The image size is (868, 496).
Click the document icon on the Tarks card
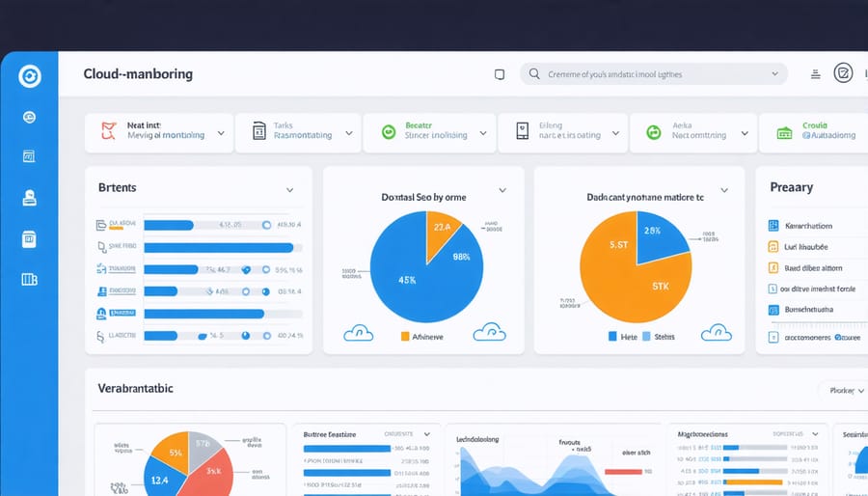click(x=259, y=130)
